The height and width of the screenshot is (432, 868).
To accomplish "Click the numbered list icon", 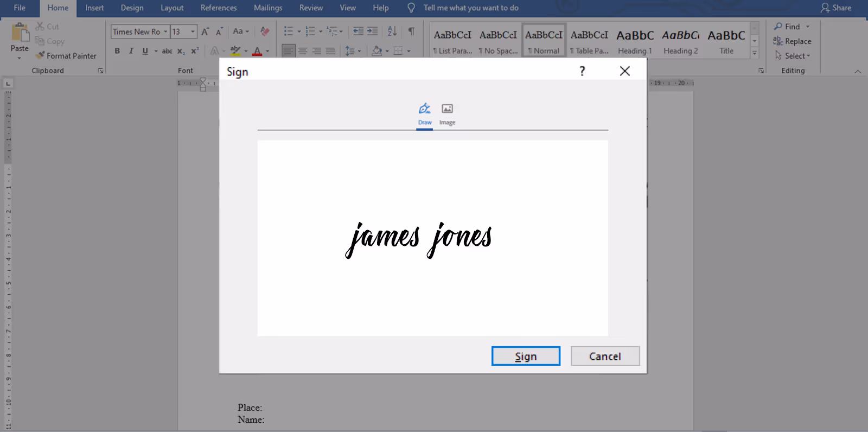I will 310,31.
